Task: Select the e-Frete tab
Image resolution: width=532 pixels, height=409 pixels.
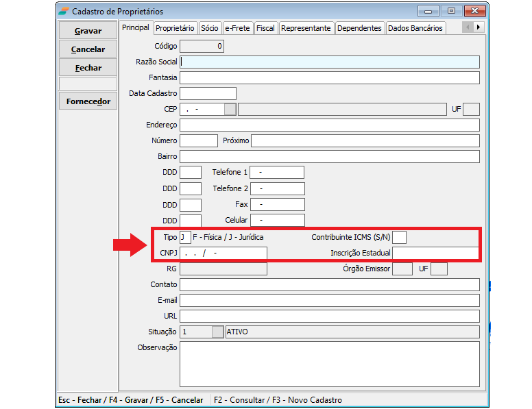Action: click(236, 28)
